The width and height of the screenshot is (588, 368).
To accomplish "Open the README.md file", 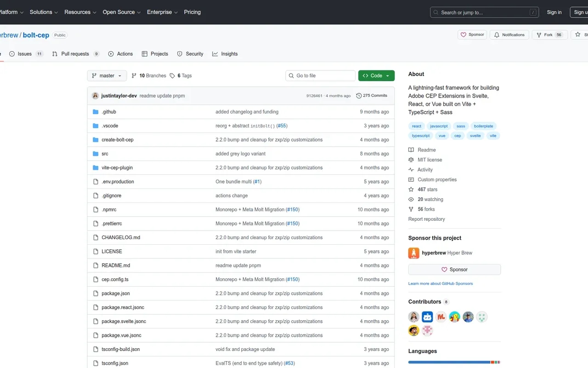I will pos(116,265).
